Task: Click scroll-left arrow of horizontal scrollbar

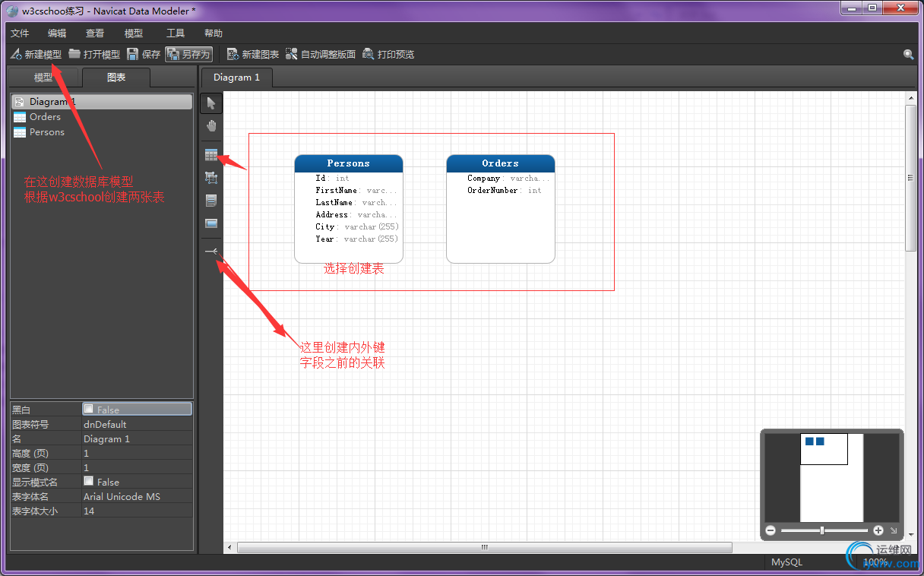Action: 229,547
